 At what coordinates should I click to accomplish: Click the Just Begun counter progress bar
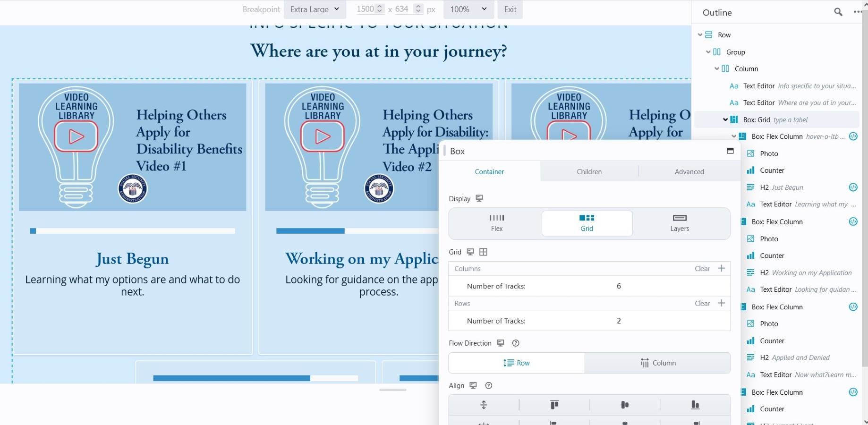[x=133, y=231]
